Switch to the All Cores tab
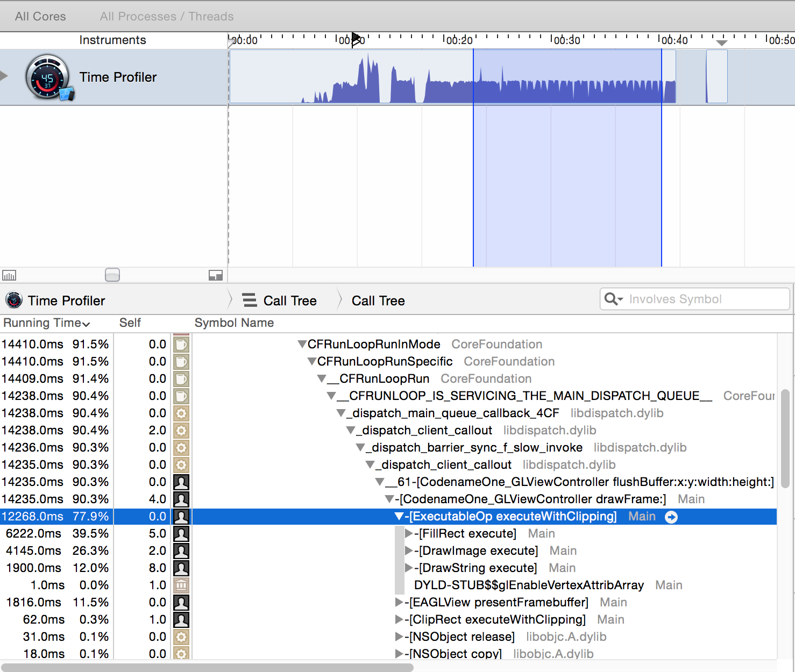Image resolution: width=795 pixels, height=672 pixels. click(40, 16)
